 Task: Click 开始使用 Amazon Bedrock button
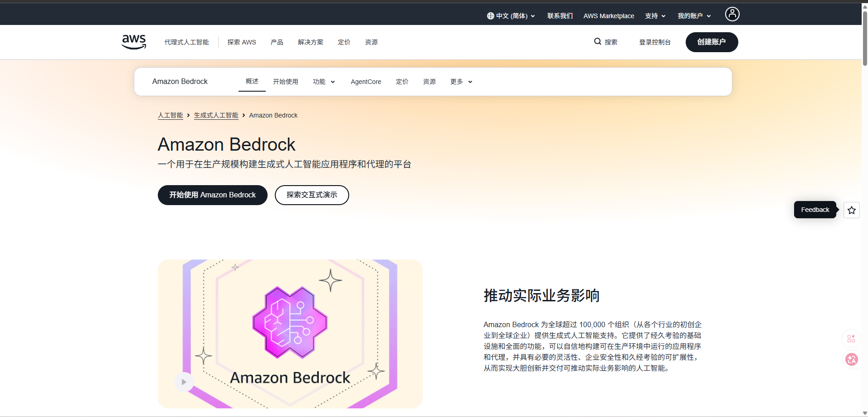pyautogui.click(x=212, y=195)
